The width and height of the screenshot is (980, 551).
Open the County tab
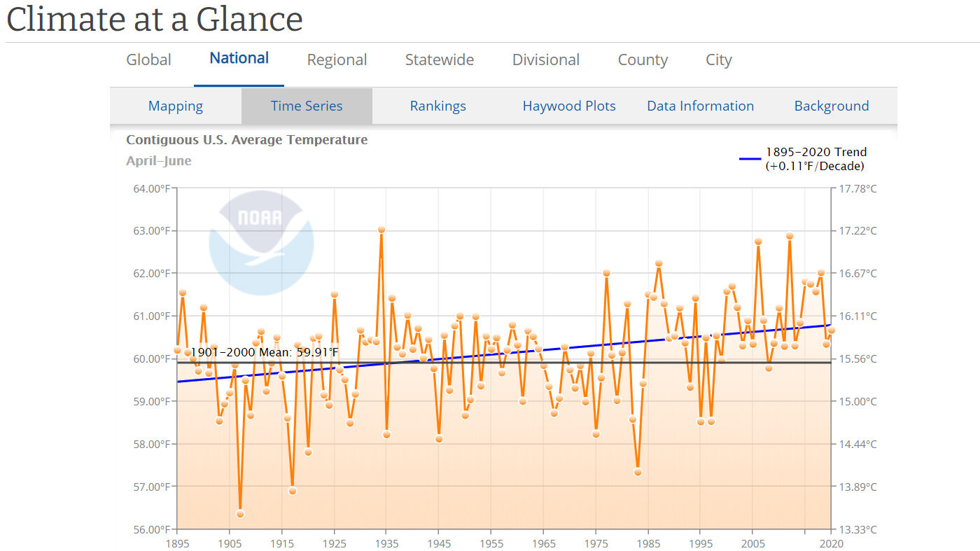tap(642, 60)
